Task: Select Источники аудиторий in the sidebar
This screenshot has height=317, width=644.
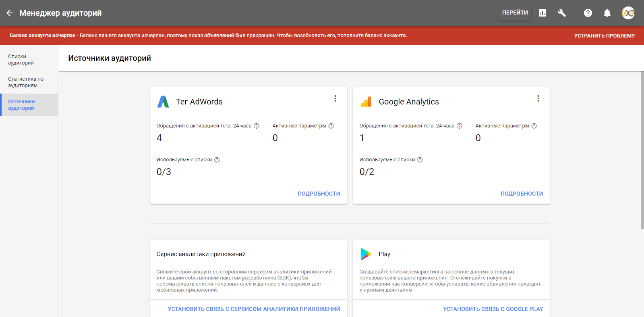Action: click(29, 105)
